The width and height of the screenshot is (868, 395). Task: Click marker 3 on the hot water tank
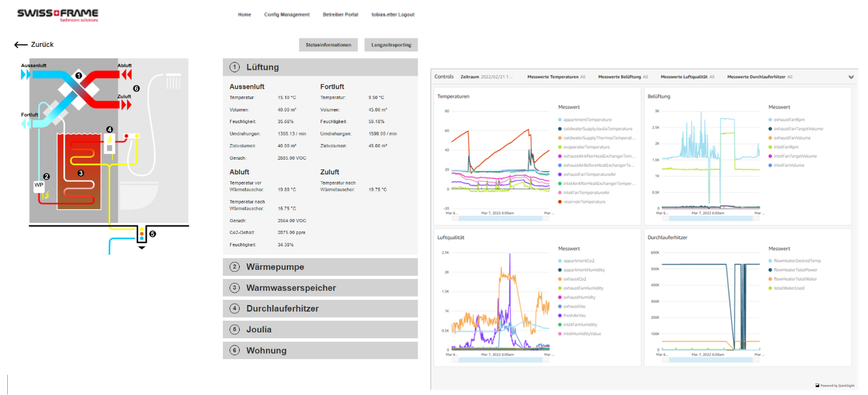coord(81,173)
